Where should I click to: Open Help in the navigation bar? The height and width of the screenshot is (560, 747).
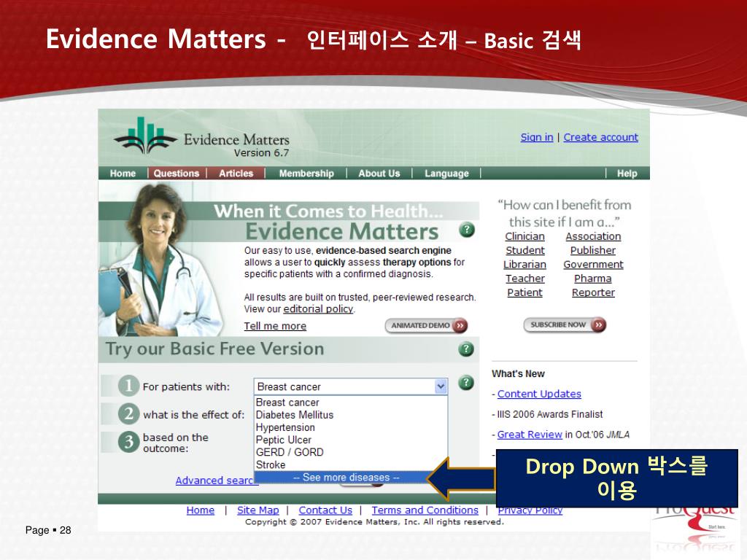[x=627, y=174]
